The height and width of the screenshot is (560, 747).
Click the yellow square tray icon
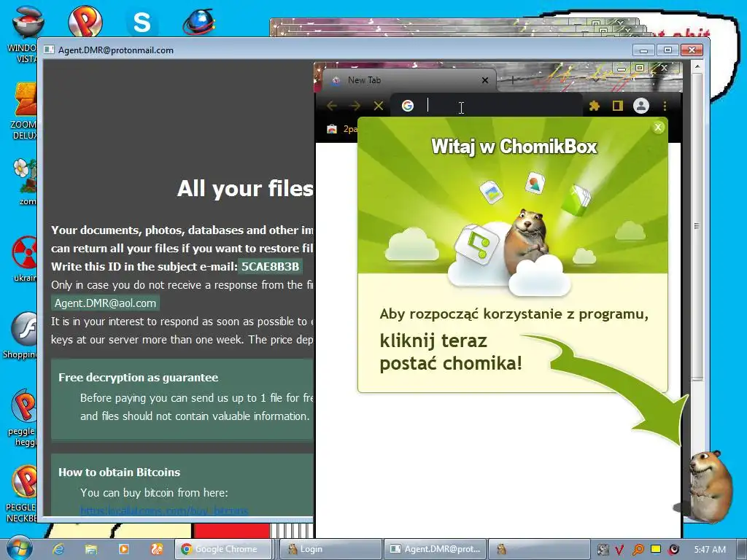tap(656, 549)
